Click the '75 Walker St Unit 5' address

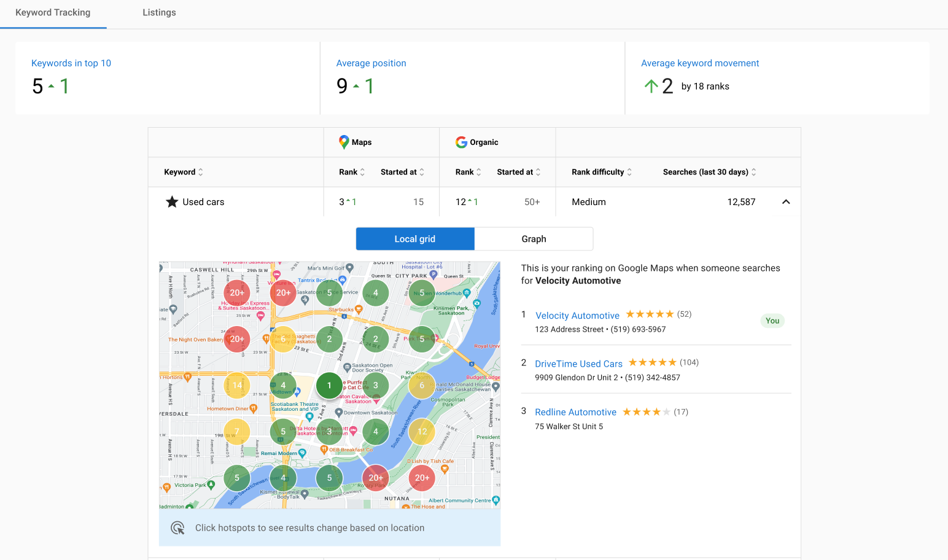pyautogui.click(x=569, y=426)
